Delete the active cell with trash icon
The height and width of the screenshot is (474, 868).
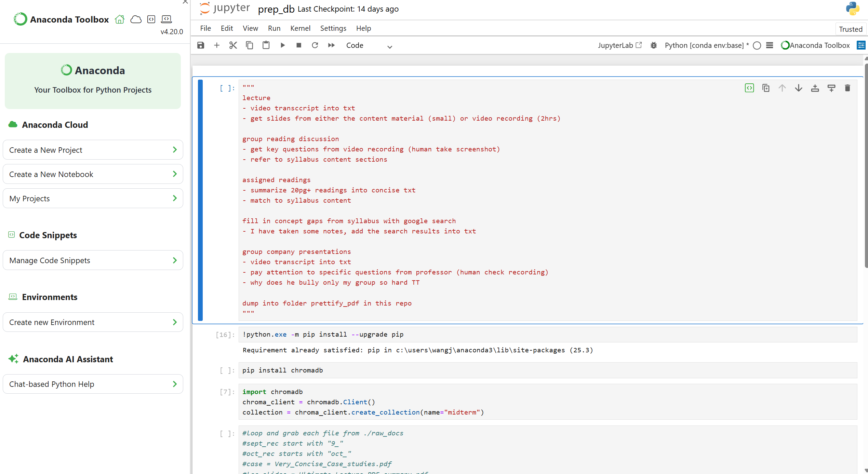[847, 88]
